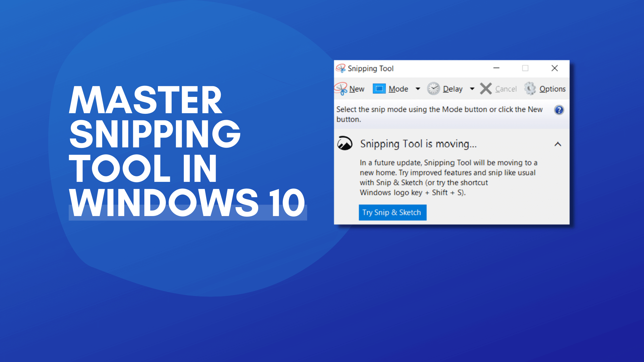Click the maximize box of Snipping Tool
The image size is (644, 362).
(525, 68)
